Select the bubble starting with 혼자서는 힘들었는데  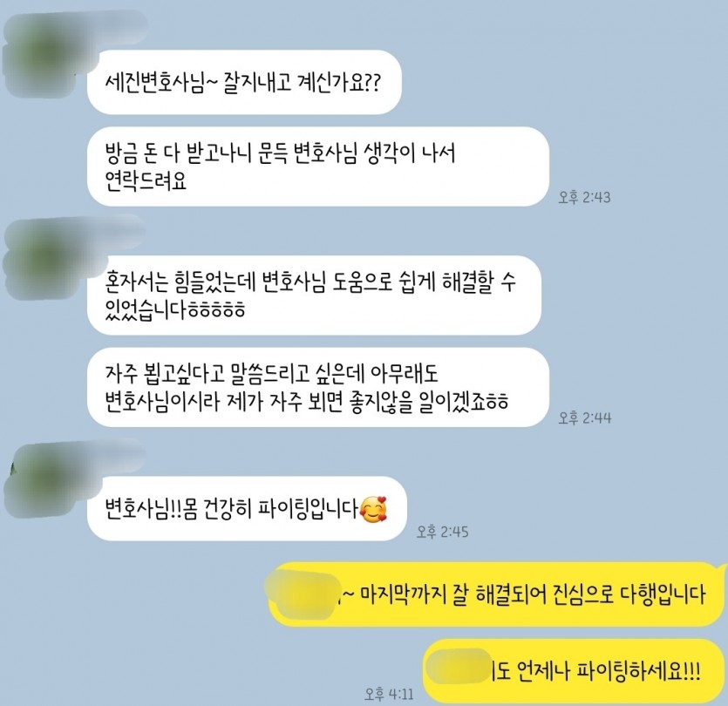point(314,295)
